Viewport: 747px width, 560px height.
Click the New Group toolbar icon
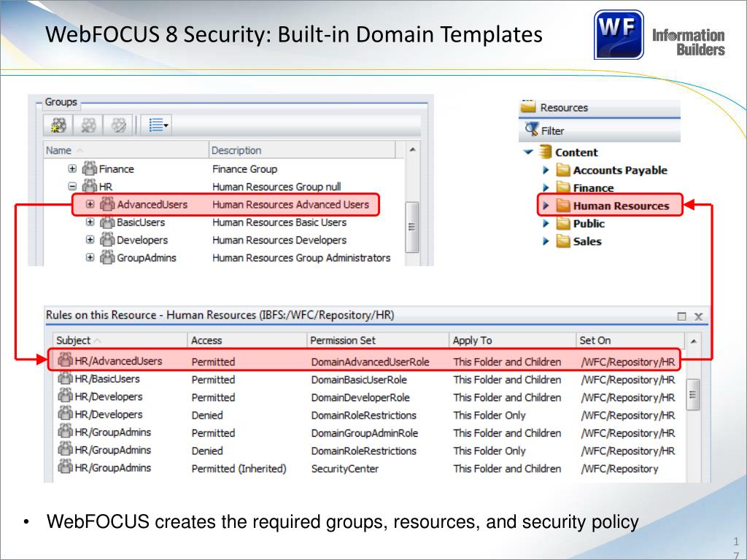tap(58, 125)
